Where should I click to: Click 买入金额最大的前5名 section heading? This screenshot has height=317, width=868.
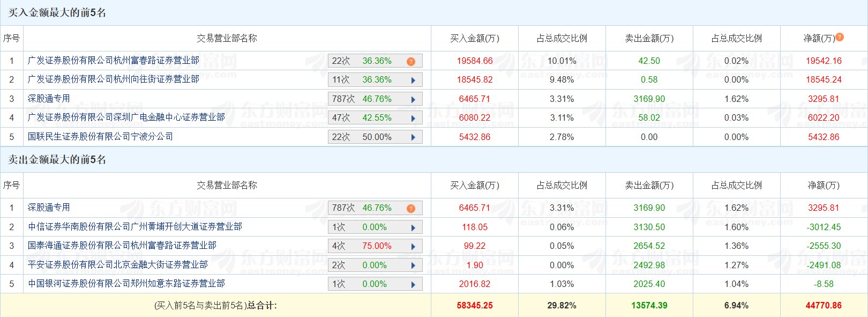coord(57,13)
